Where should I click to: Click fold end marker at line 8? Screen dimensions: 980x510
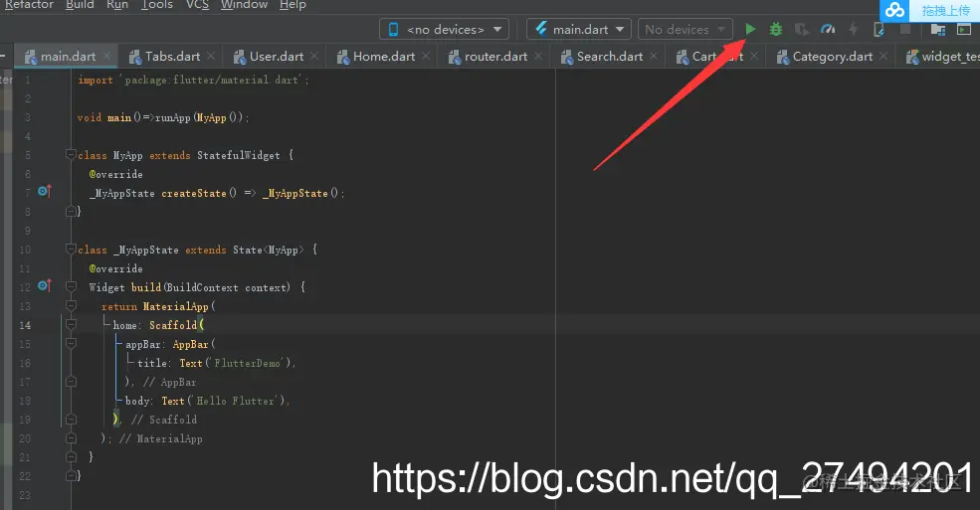(71, 212)
